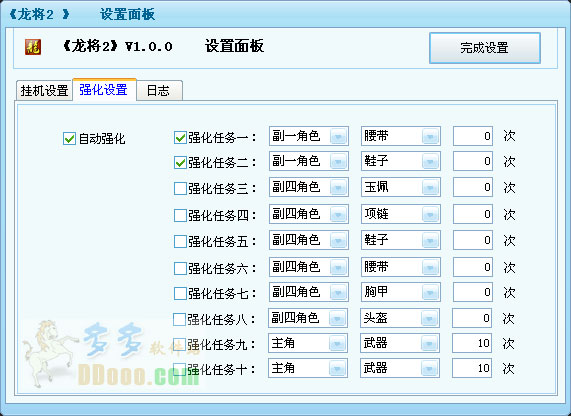Image resolution: width=571 pixels, height=416 pixels.
Task: Focus count field for 强化任务四
Action: click(x=473, y=214)
